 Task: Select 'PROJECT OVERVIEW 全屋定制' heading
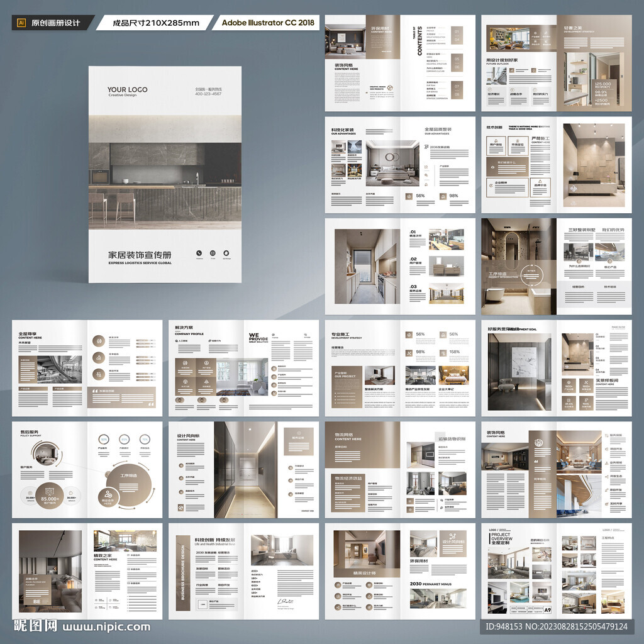(x=501, y=538)
